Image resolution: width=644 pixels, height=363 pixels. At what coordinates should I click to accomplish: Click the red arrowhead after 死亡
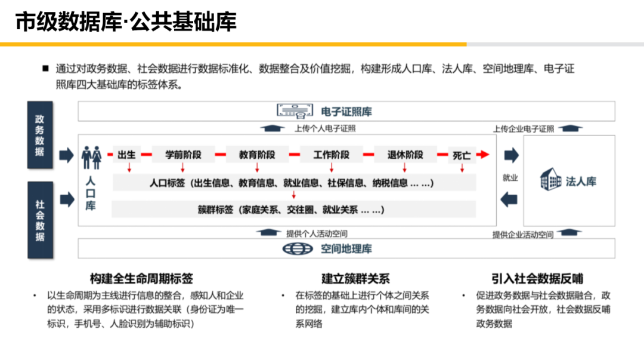[483, 155]
